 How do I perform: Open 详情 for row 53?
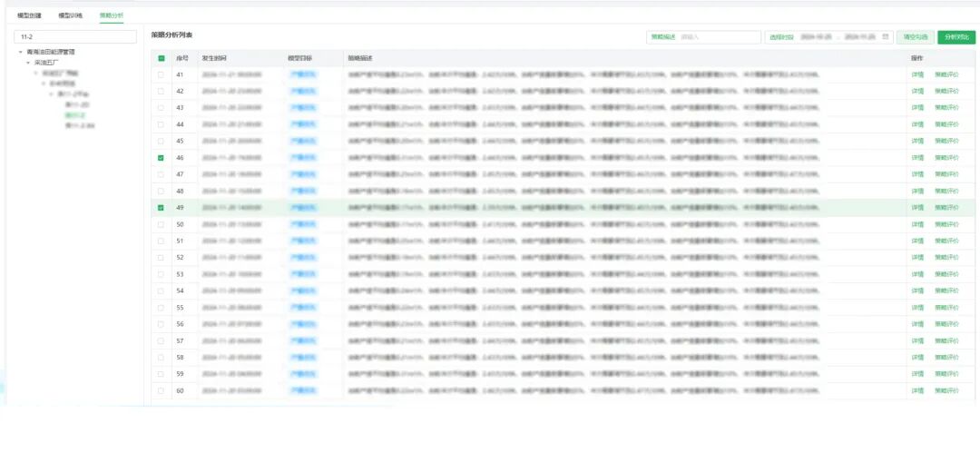917,274
